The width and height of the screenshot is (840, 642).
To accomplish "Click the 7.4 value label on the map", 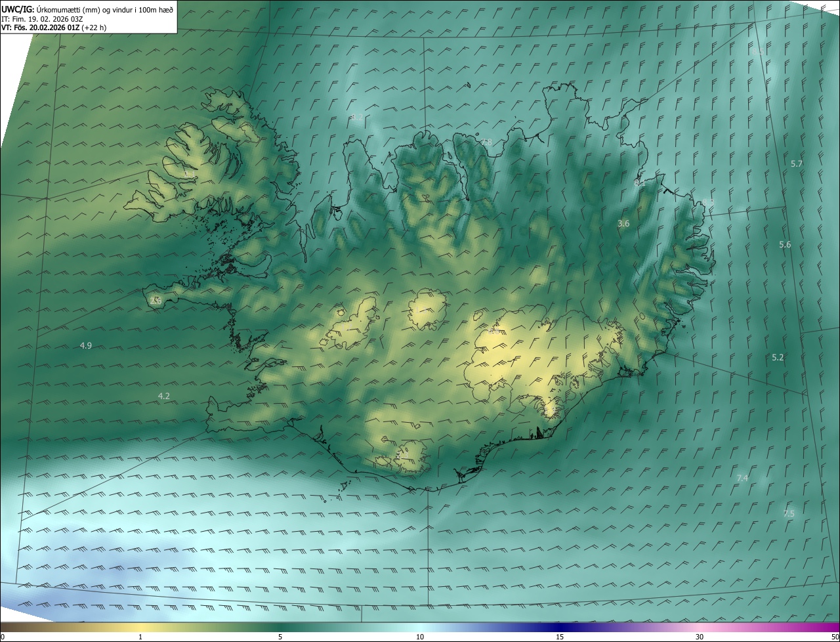I will point(742,479).
